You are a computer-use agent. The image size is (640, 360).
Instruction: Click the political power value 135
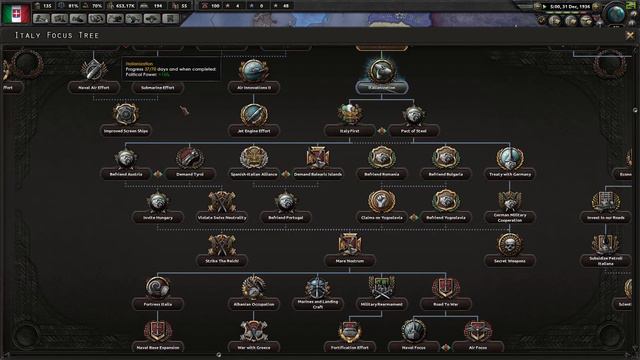click(x=47, y=6)
